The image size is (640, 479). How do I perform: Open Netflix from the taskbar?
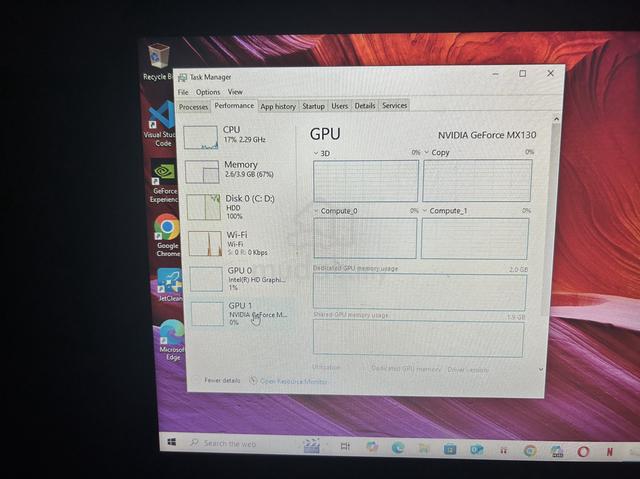610,452
